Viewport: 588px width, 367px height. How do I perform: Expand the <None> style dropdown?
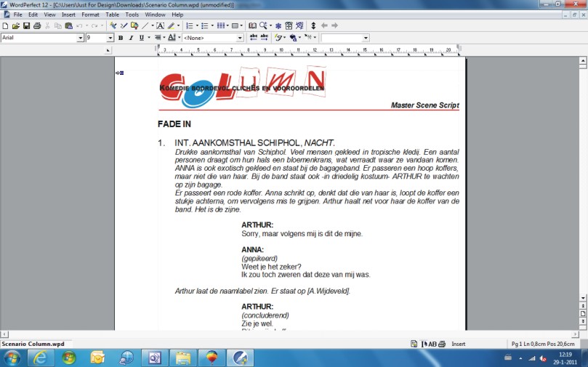(240, 38)
